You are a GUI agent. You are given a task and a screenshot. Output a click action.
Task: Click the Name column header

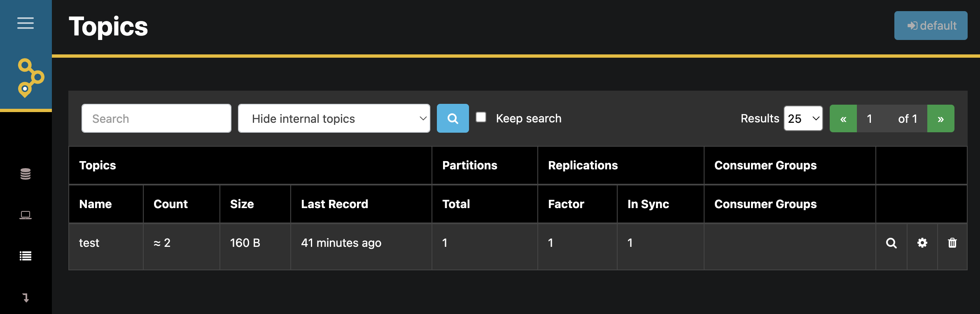coord(96,204)
